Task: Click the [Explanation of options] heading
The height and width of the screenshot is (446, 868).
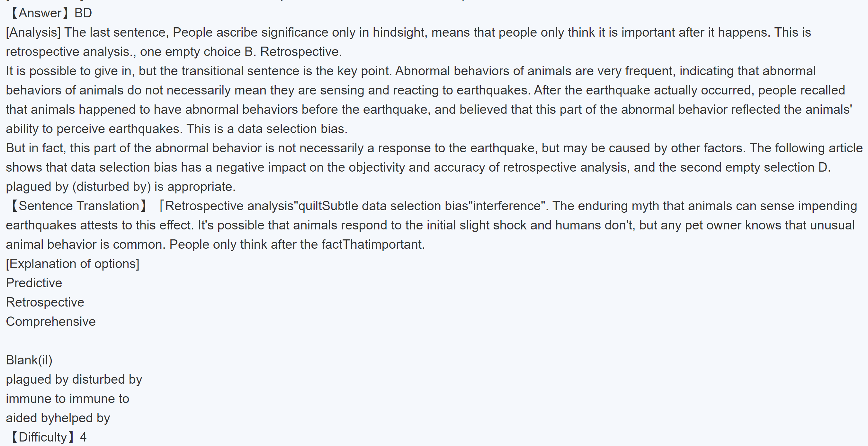Action: [x=72, y=264]
